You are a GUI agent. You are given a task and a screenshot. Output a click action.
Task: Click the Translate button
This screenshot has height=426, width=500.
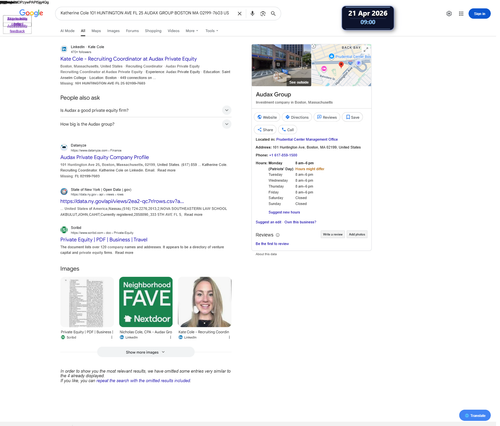coord(475,415)
